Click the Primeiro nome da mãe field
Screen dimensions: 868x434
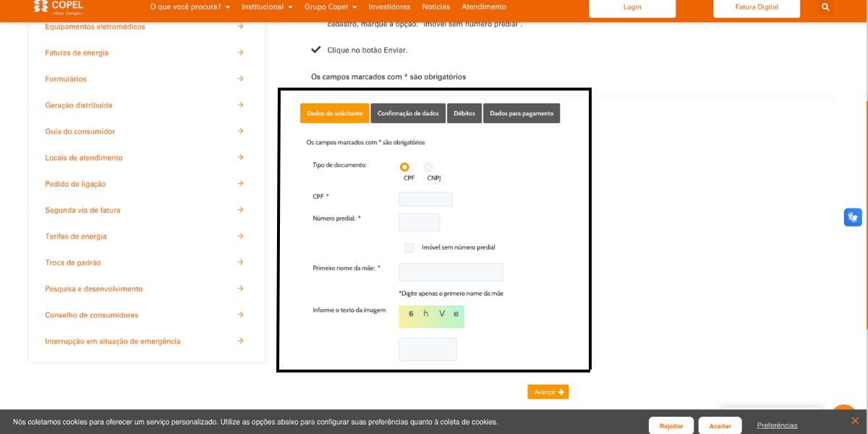451,272
